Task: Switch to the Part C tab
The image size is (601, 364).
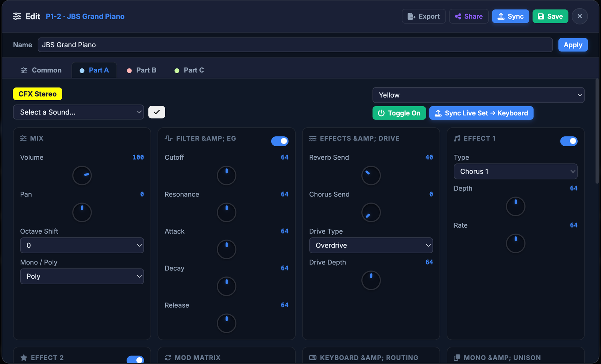Action: point(189,70)
